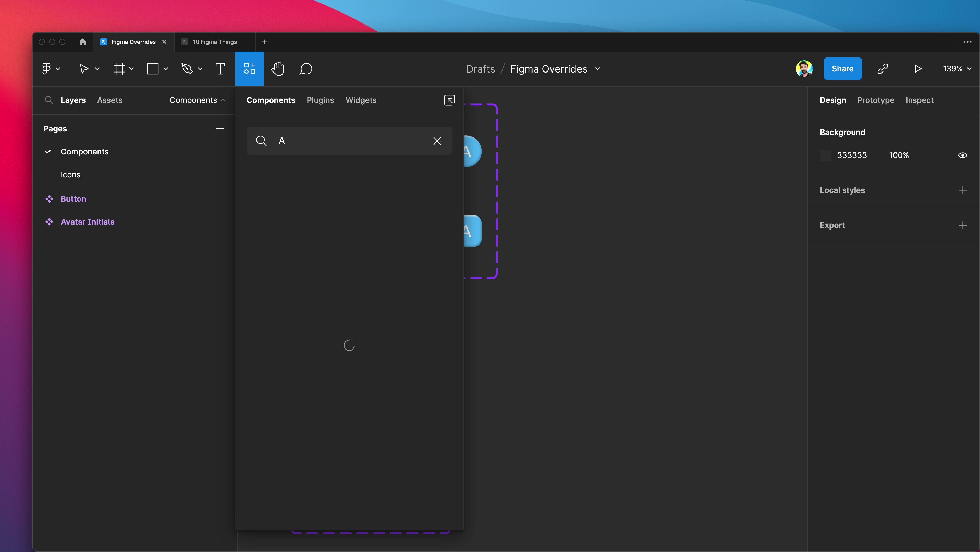Present prototype with play button
The height and width of the screenshot is (552, 980).
coord(918,69)
